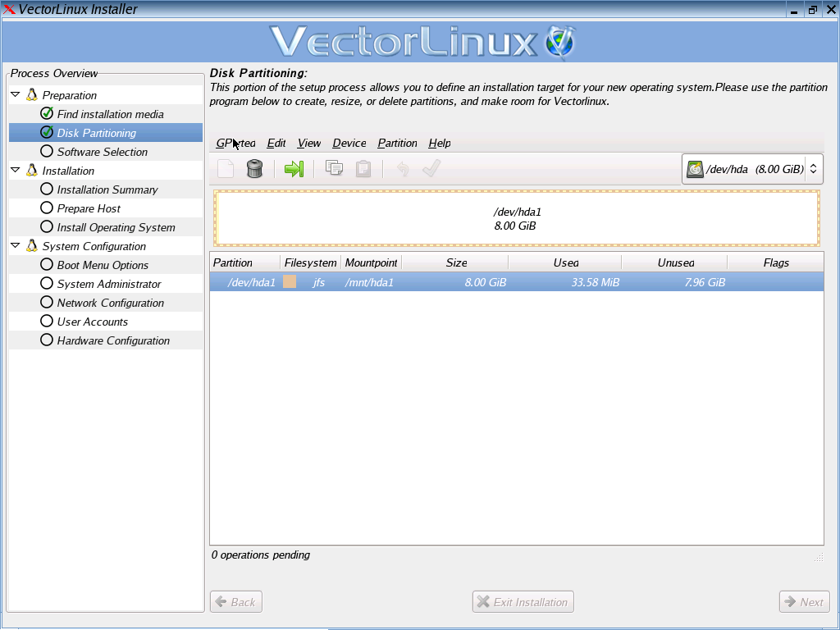Collapse the Installation tree section
Image resolution: width=840 pixels, height=630 pixels.
(16, 171)
